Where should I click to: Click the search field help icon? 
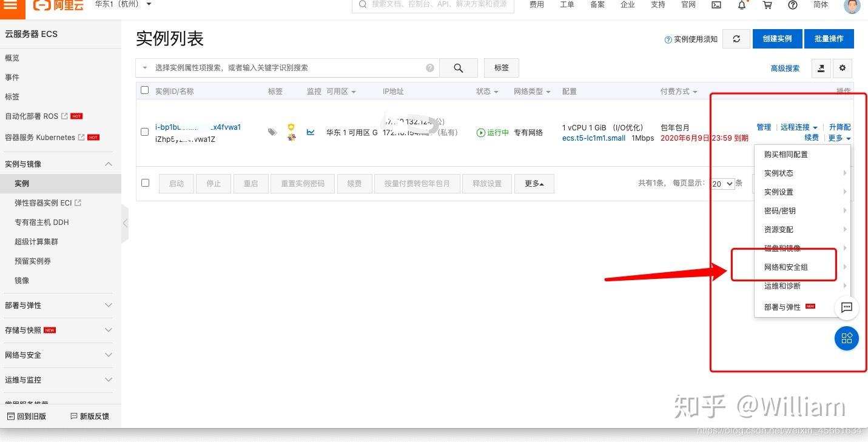430,68
